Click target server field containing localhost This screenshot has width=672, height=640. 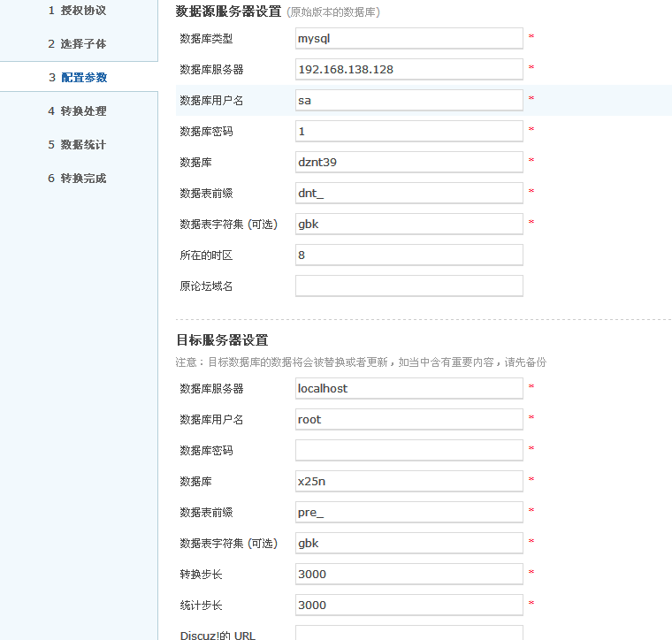409,389
